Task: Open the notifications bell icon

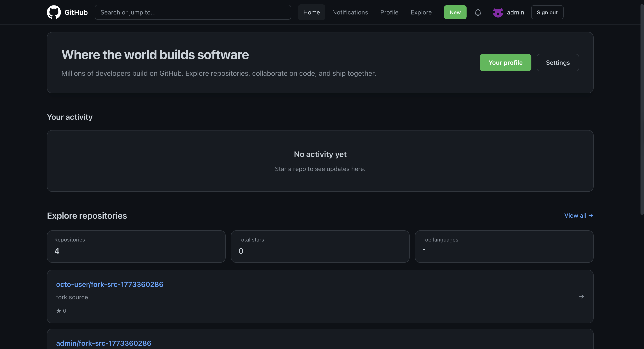Action: [478, 12]
